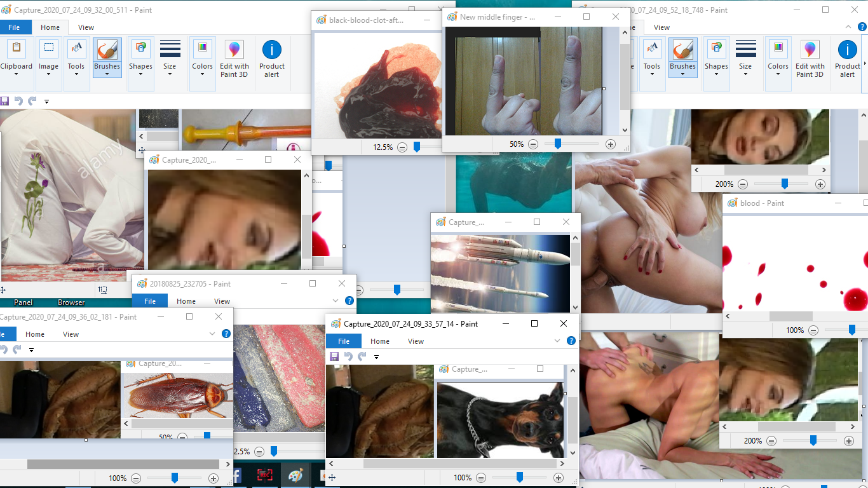Open Customize Quick Access Toolbar arrow, top-left window

(46, 102)
